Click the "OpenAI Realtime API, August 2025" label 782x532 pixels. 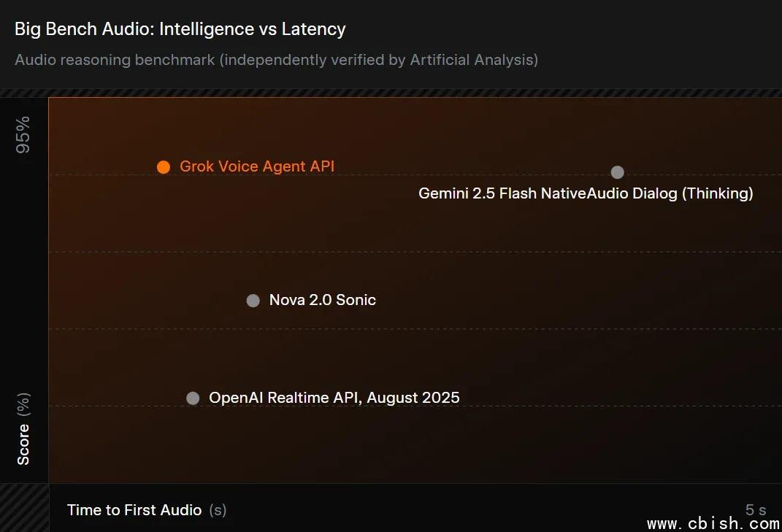point(334,398)
